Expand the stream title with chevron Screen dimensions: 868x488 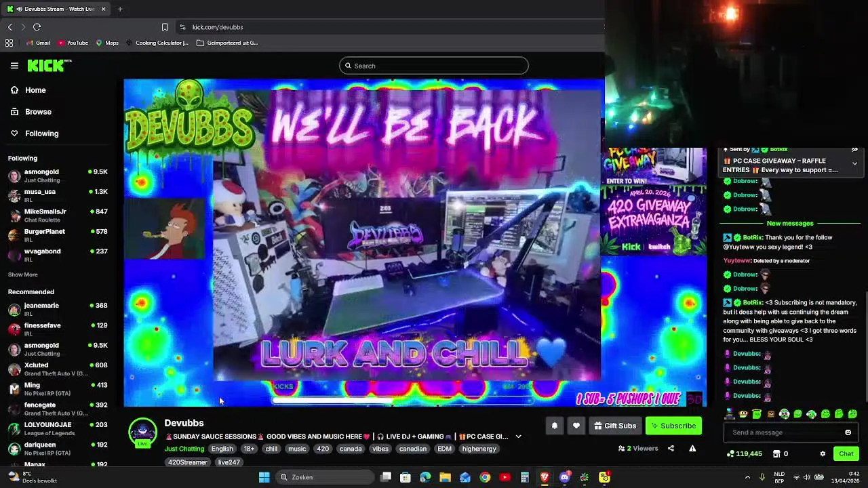tap(518, 436)
